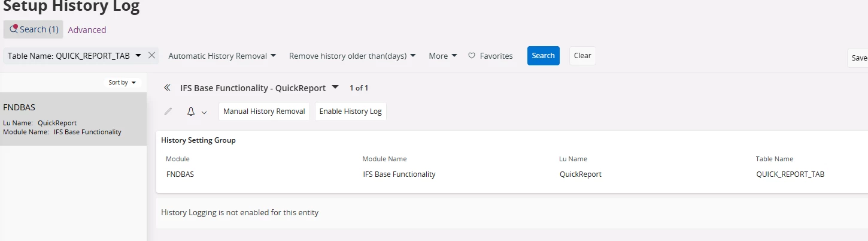
Task: Expand the record title selector arrow
Action: pos(335,88)
